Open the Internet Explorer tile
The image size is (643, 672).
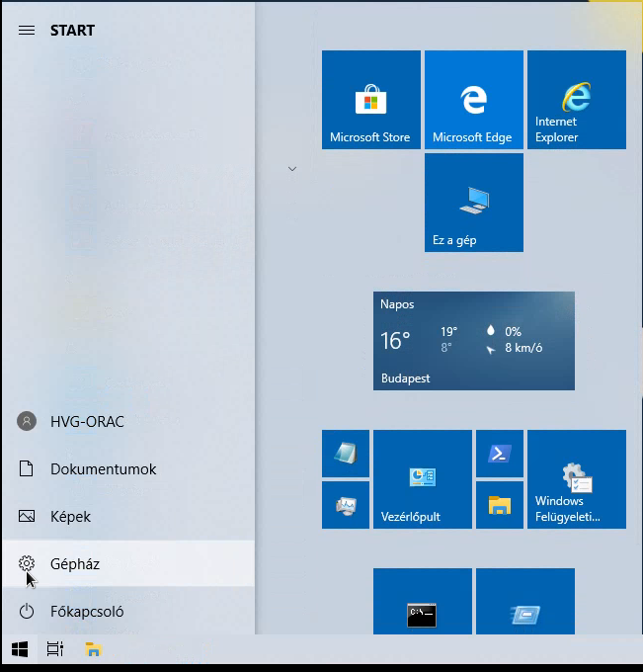coord(577,100)
